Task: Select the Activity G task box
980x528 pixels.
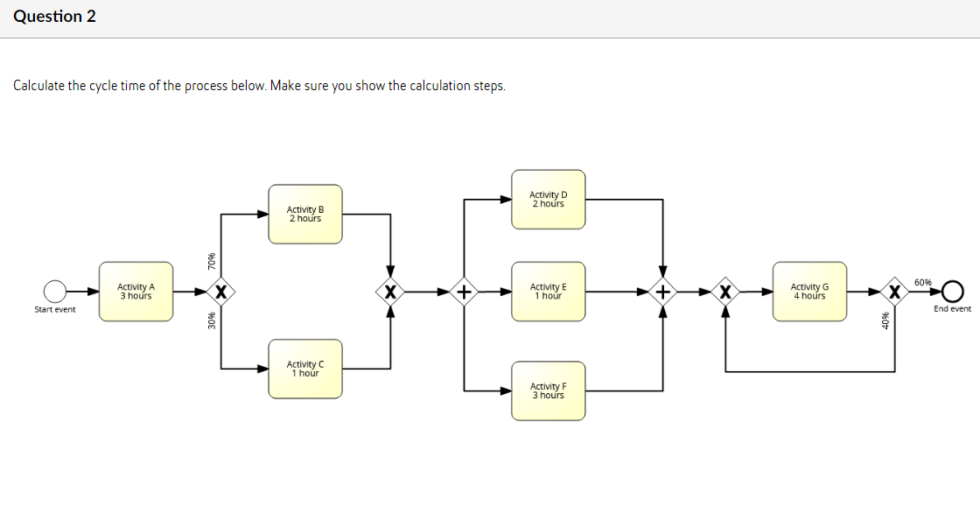Action: coord(809,292)
